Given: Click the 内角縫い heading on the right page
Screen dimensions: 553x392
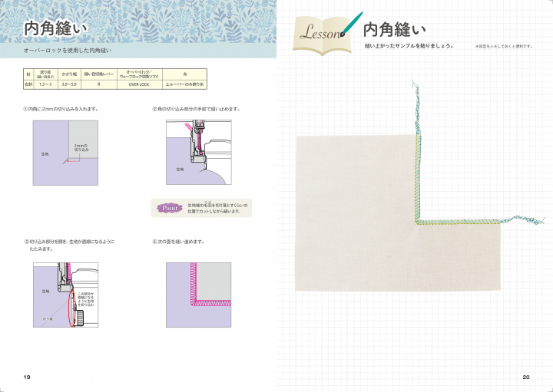Looking at the screenshot, I should [x=395, y=30].
